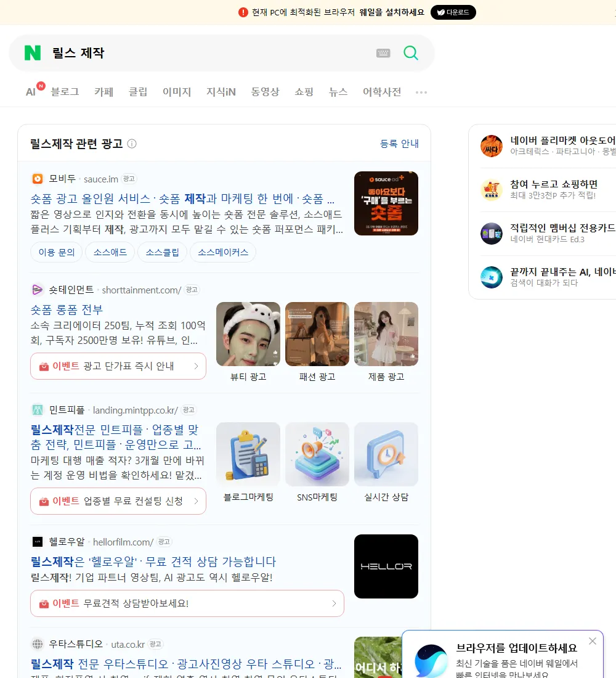Click the 소스메이커스 chip
The image size is (616, 678).
tap(223, 252)
